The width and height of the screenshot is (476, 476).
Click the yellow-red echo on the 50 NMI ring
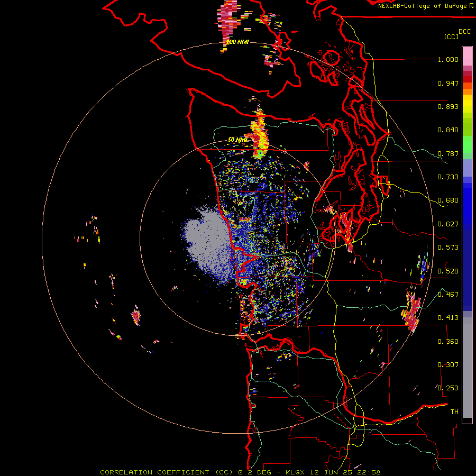click(x=259, y=134)
